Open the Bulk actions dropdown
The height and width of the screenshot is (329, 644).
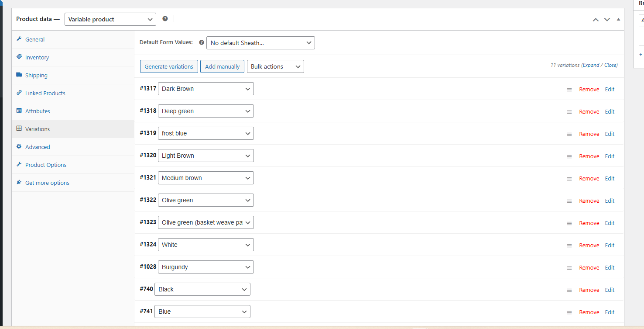275,66
